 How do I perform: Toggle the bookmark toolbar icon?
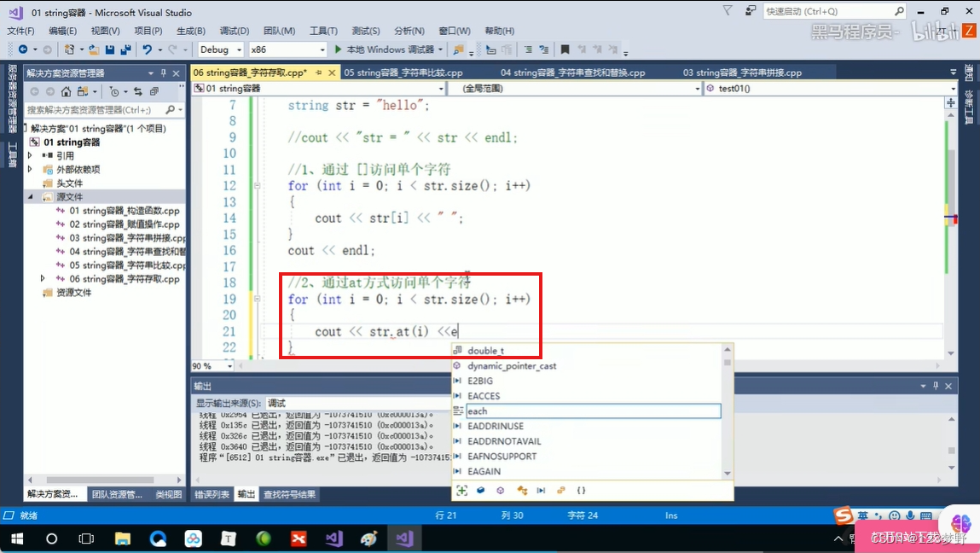click(565, 49)
